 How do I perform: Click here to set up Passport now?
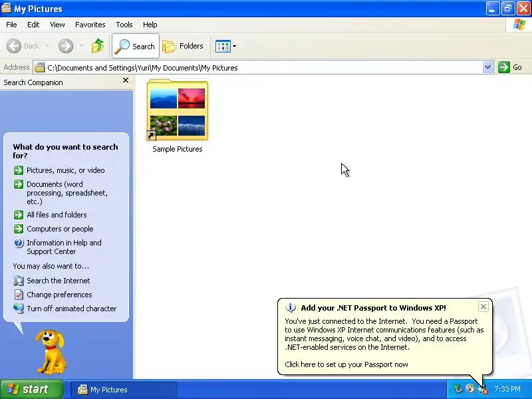(346, 364)
